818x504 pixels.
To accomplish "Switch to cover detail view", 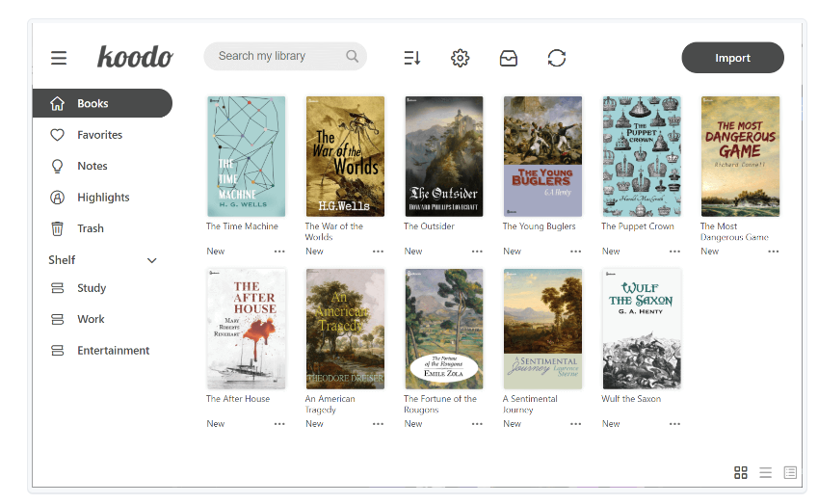I will (790, 472).
